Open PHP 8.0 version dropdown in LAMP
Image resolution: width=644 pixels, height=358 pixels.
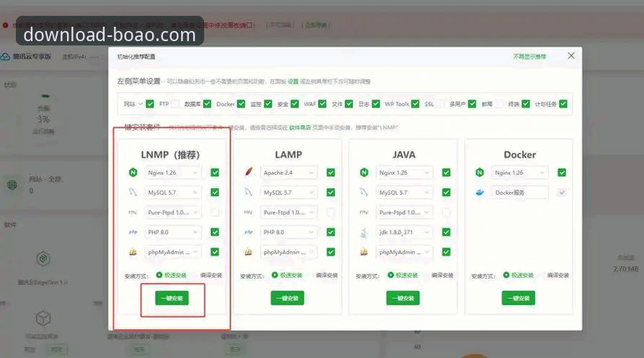[x=288, y=232]
